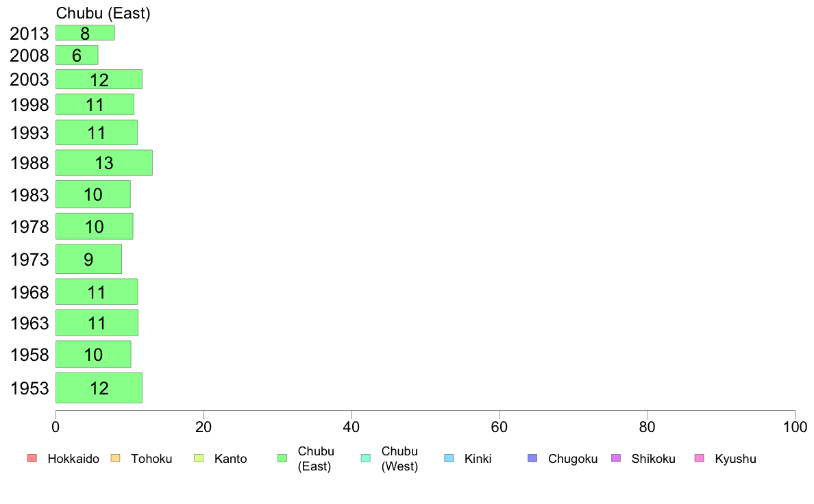Viewport: 814px width, 504px height.
Task: Click the Kinki light blue legend swatch
Action: pos(449,458)
